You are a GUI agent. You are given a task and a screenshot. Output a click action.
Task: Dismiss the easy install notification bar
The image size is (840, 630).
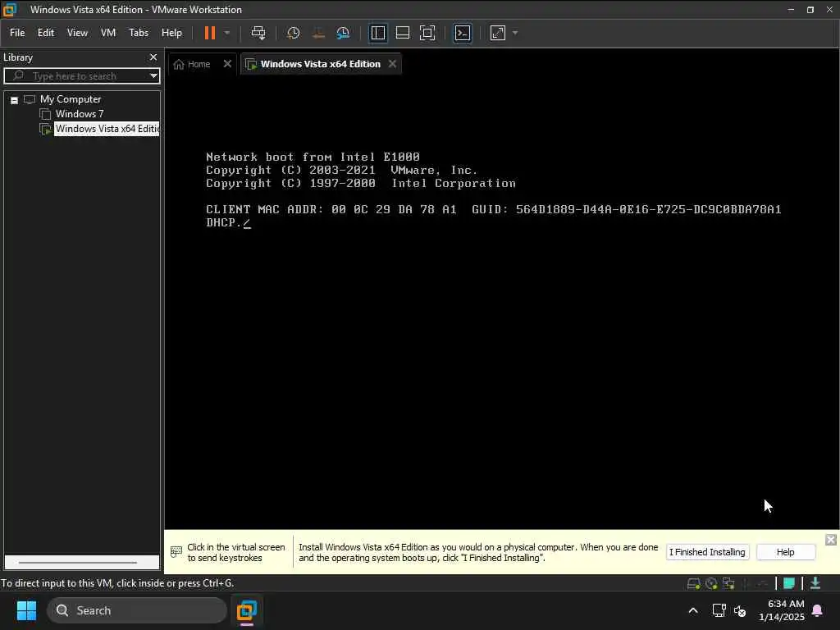point(830,540)
